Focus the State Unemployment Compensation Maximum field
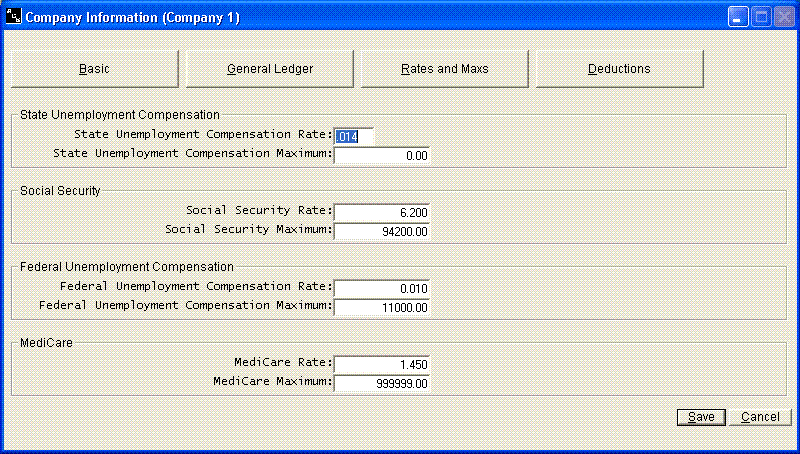The width and height of the screenshot is (800, 454). (x=382, y=155)
